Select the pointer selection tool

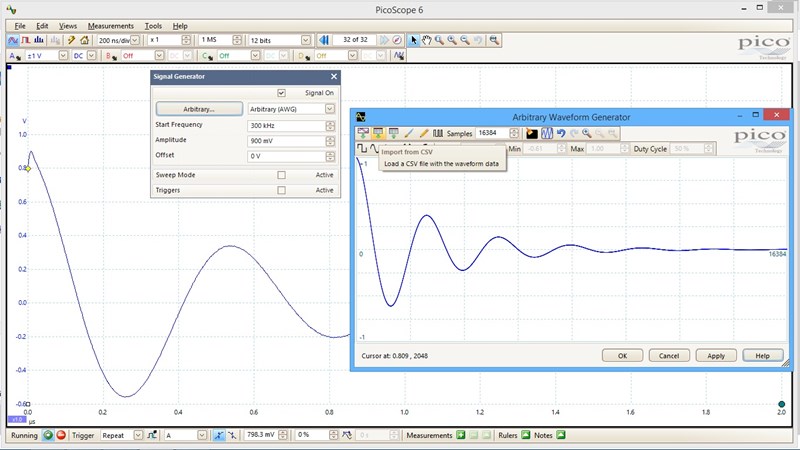pos(414,40)
